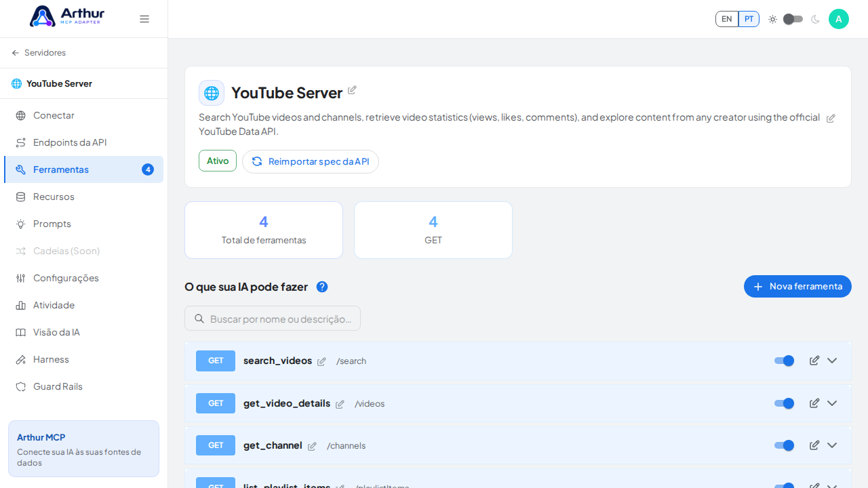Click the Arthur MCP info card
Image resolution: width=868 pixels, height=488 pixels.
(83, 449)
